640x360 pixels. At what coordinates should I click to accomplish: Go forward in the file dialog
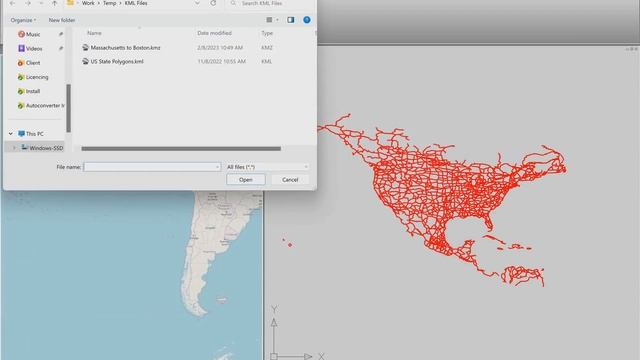pyautogui.click(x=27, y=3)
